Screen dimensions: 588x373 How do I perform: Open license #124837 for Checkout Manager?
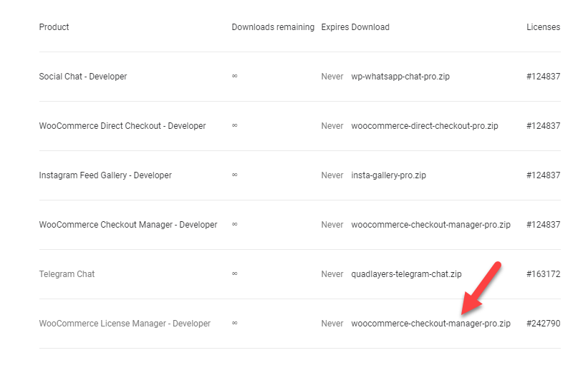(544, 225)
